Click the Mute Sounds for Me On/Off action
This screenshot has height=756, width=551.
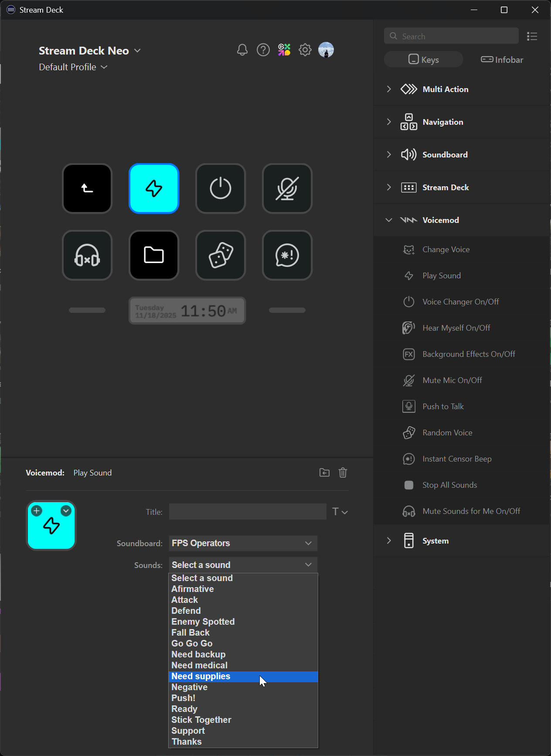462,511
